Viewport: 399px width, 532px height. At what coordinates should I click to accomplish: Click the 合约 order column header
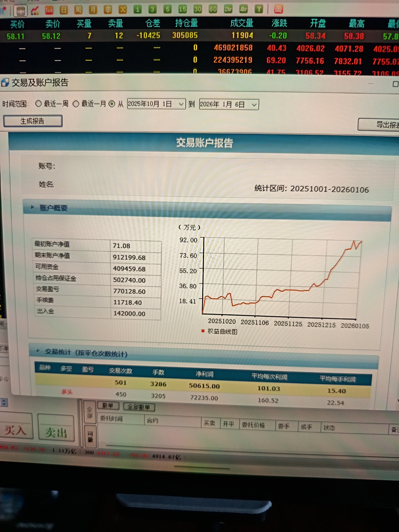point(153,420)
